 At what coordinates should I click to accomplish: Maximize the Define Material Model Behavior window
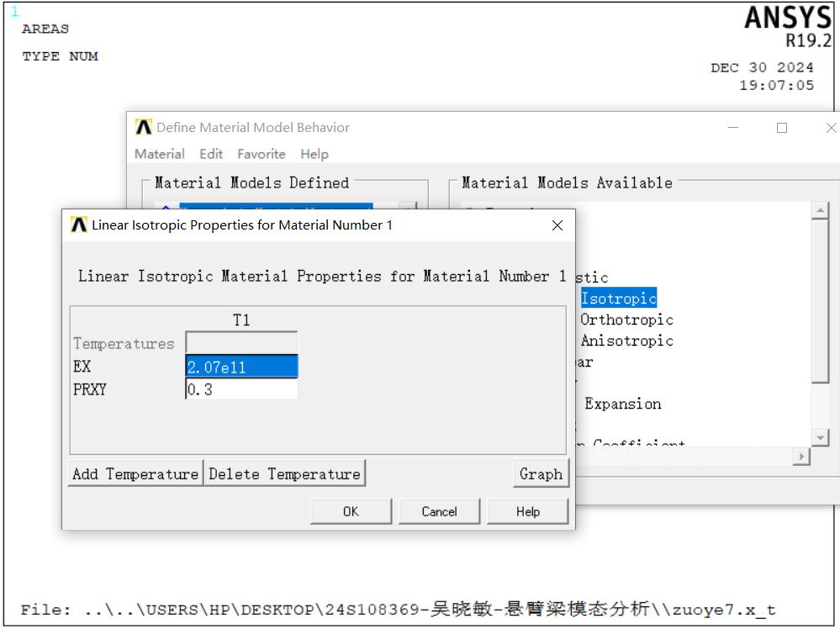pyautogui.click(x=782, y=128)
